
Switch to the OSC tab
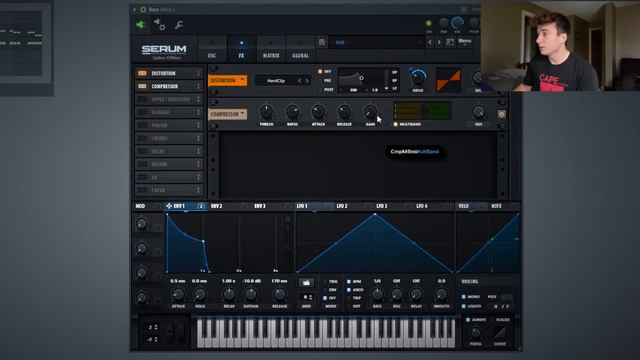(212, 49)
